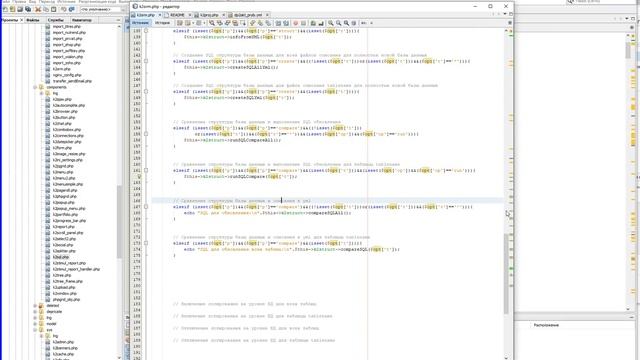Select the Источник view button
The width and height of the screenshot is (640, 360).
[x=140, y=23]
